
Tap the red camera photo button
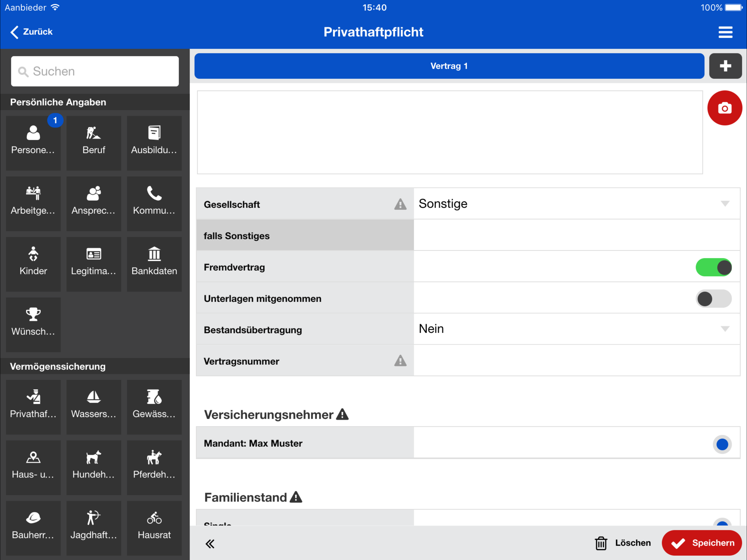coord(724,108)
